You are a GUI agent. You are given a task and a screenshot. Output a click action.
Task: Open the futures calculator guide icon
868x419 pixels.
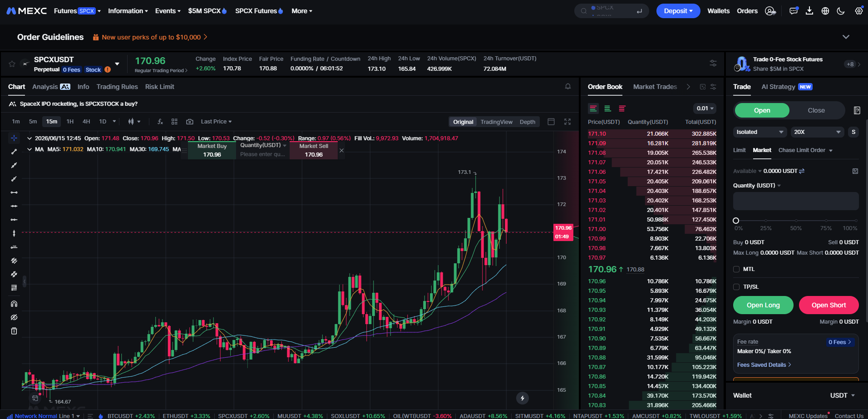857,110
